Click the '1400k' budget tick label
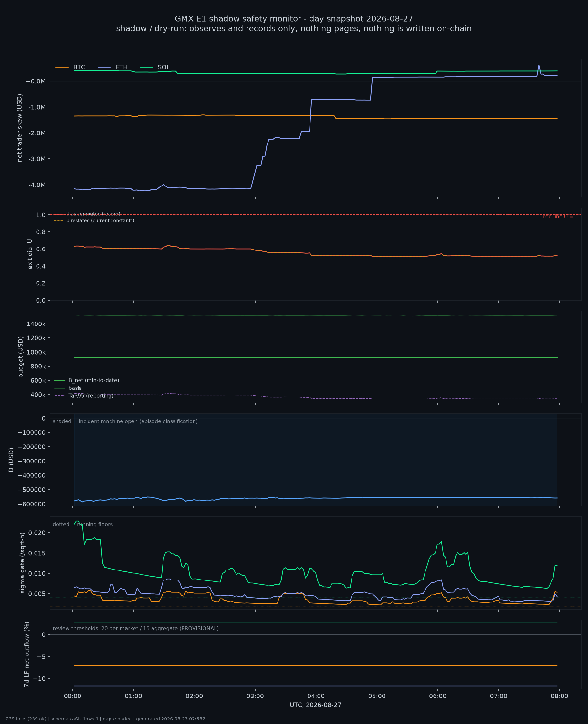 (36, 324)
